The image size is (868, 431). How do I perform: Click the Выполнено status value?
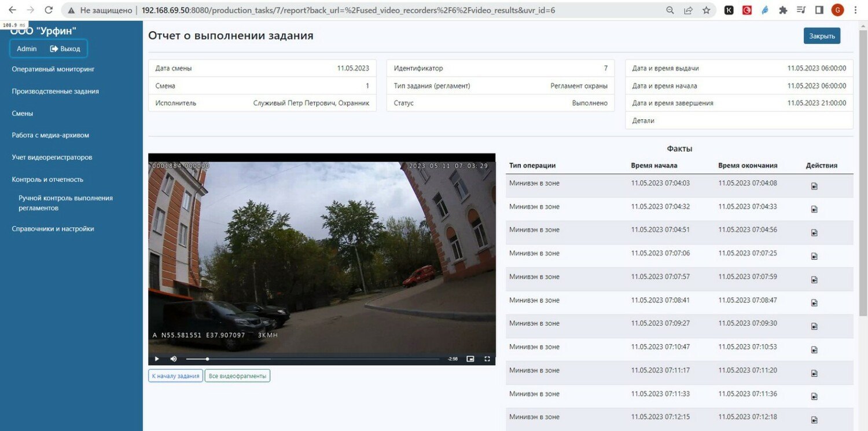[x=590, y=103]
